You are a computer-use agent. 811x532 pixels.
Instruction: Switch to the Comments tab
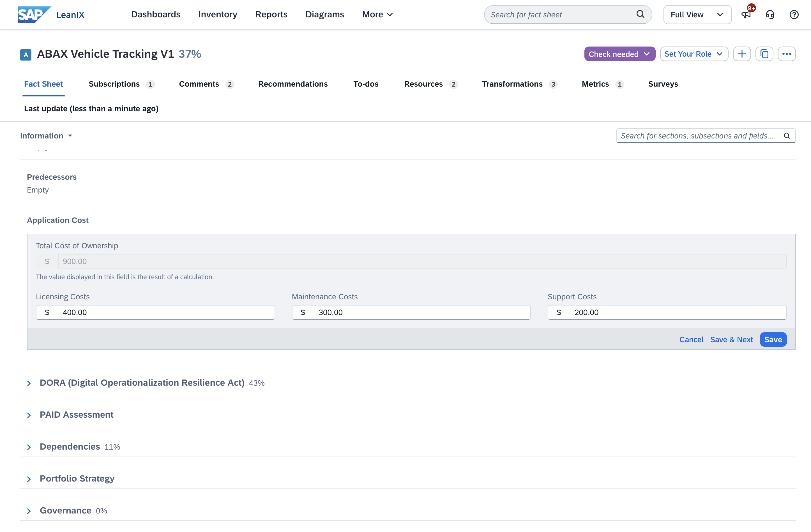pyautogui.click(x=206, y=84)
